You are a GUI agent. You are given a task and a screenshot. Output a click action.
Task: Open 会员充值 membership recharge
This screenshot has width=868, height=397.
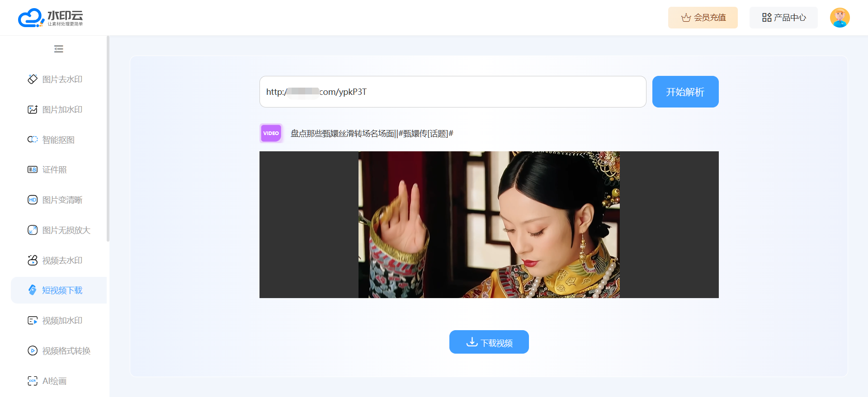pyautogui.click(x=703, y=18)
